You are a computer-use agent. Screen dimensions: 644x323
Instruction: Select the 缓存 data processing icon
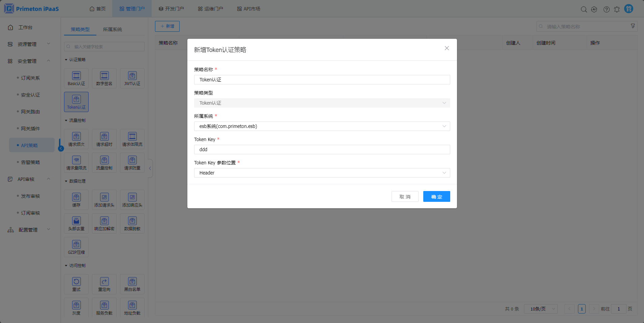(76, 200)
